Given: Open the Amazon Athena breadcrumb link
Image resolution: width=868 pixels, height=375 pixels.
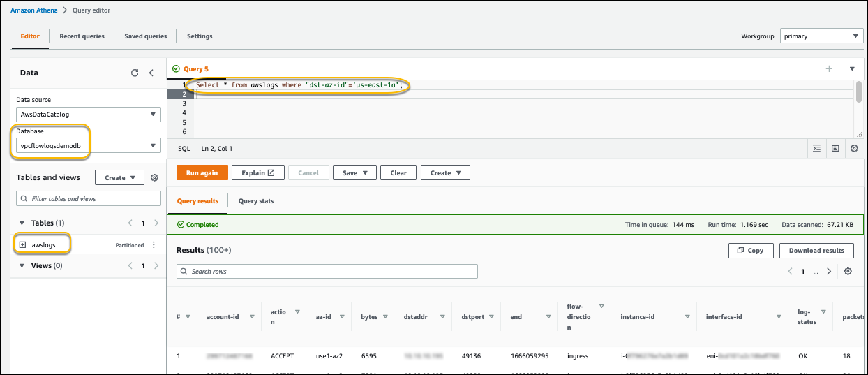Looking at the screenshot, I should point(33,10).
